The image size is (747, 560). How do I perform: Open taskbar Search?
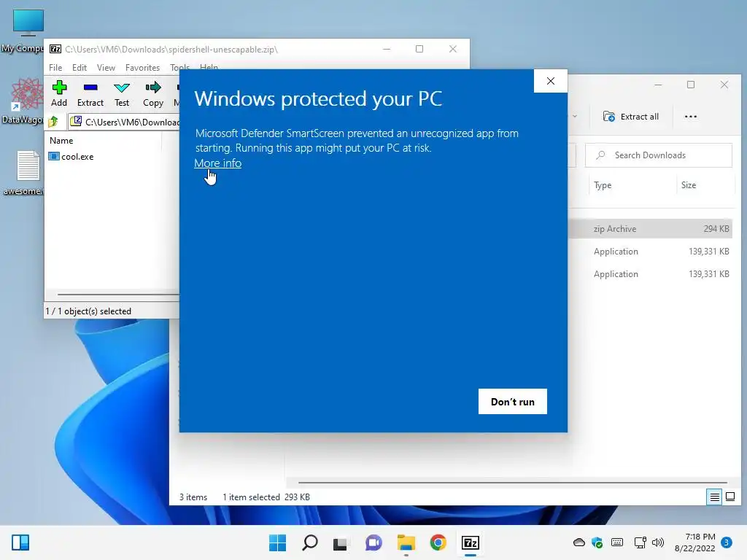click(309, 542)
